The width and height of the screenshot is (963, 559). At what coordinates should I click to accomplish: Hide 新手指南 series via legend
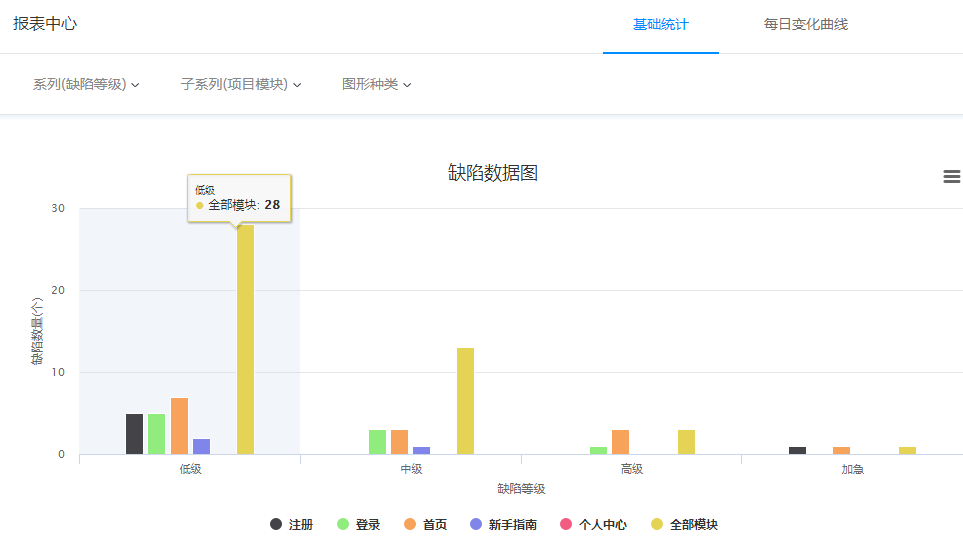(504, 524)
